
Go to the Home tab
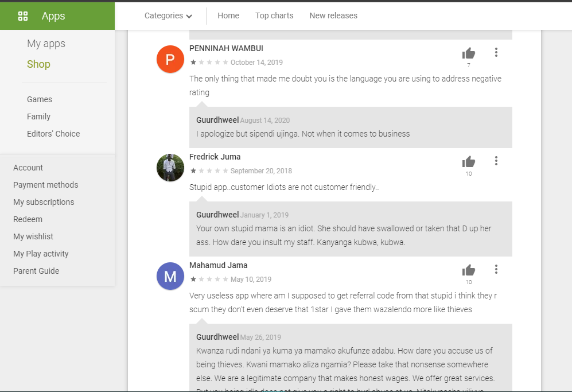click(x=228, y=15)
